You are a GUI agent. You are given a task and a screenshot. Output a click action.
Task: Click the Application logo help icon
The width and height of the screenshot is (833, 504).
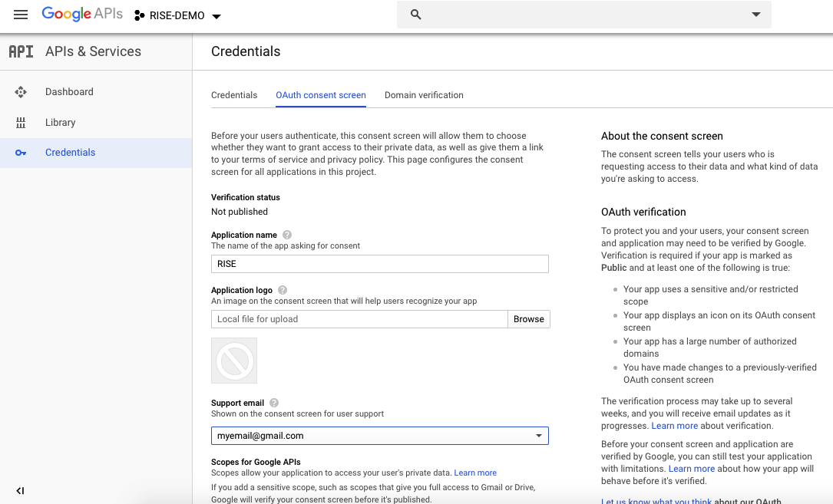click(283, 290)
